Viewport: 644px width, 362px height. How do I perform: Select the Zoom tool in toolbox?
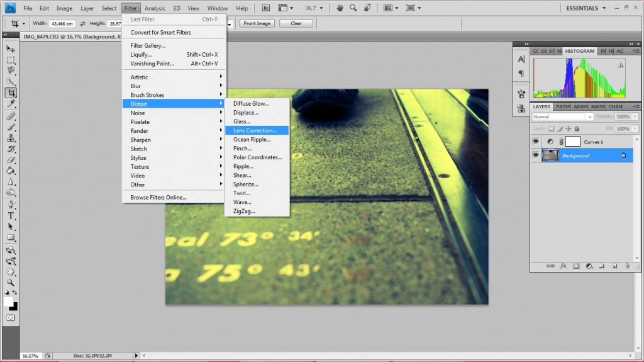pos(11,283)
